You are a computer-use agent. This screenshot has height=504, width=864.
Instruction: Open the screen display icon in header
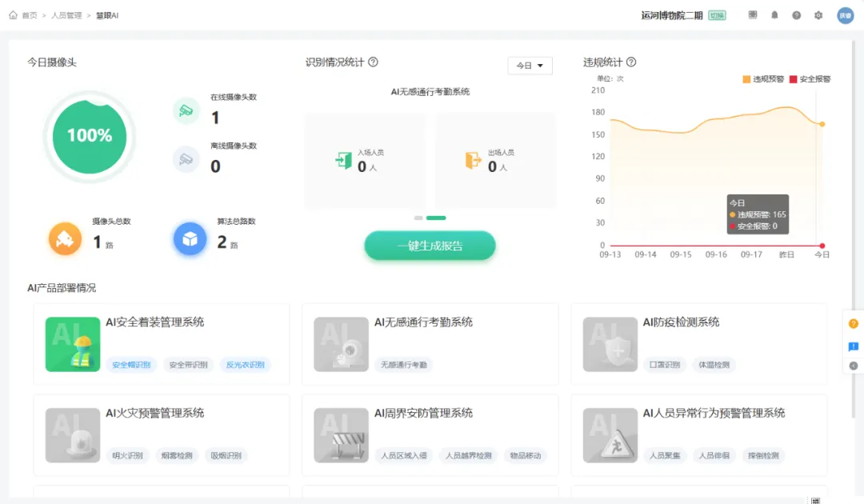point(753,15)
